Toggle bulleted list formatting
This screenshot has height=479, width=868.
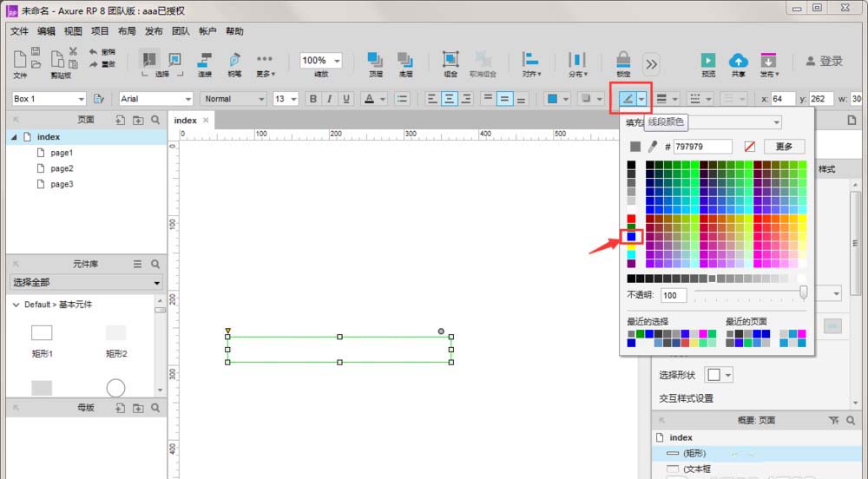pyautogui.click(x=403, y=99)
